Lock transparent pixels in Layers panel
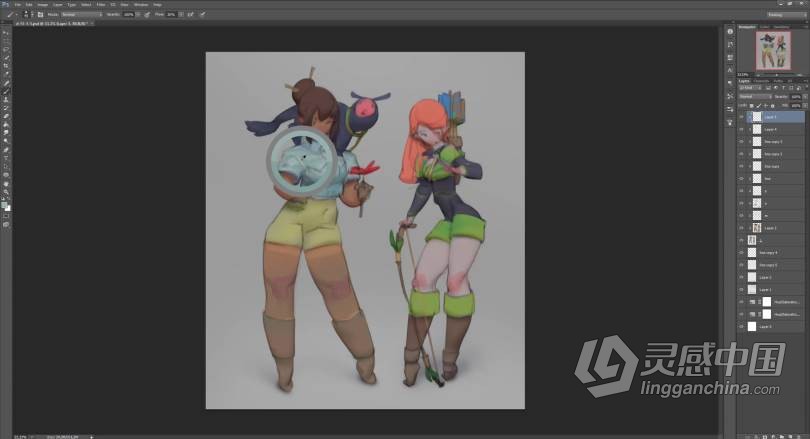This screenshot has height=439, width=810. (x=752, y=106)
